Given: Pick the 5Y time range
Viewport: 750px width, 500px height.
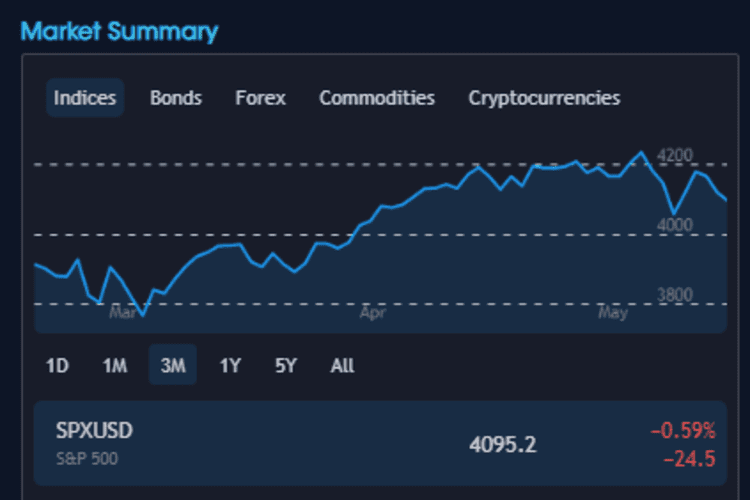Looking at the screenshot, I should (286, 366).
